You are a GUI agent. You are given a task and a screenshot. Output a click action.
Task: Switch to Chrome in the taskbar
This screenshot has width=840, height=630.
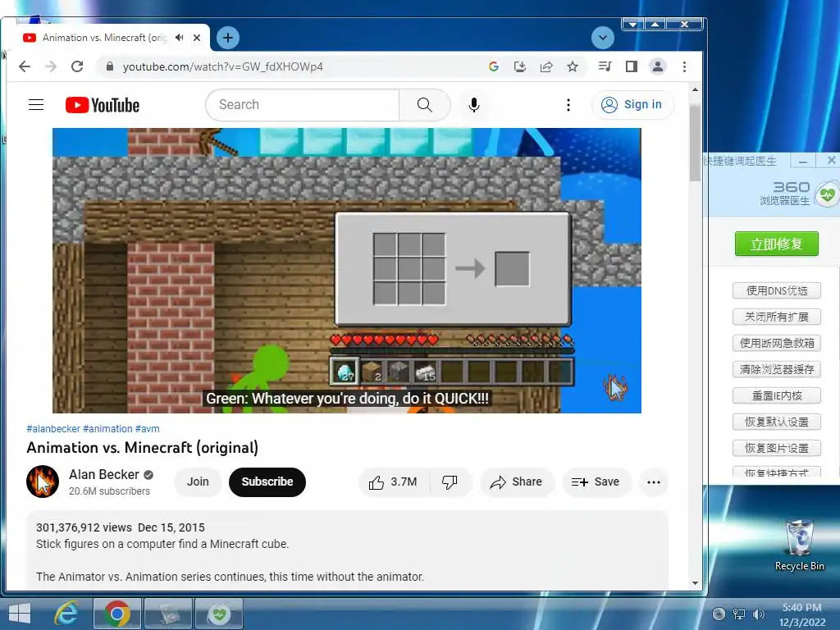click(117, 614)
